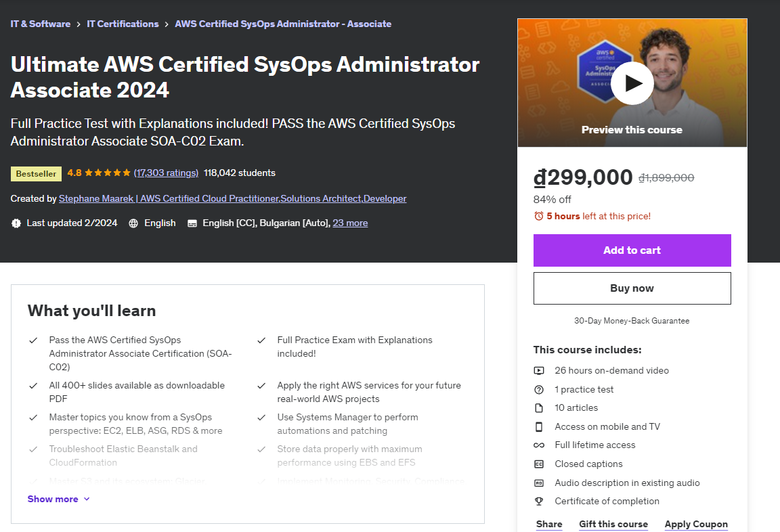780x532 pixels.
Task: Play the course preview video
Action: pyautogui.click(x=632, y=83)
